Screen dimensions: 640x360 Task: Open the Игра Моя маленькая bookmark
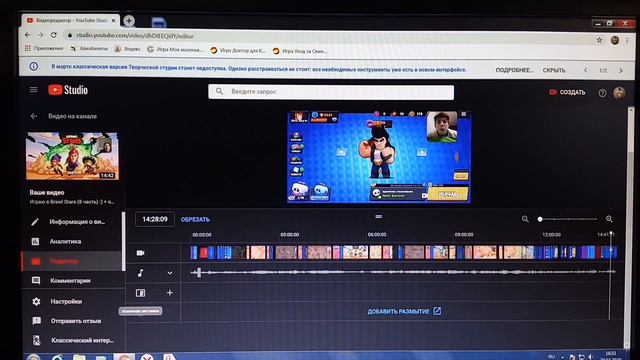click(x=175, y=49)
